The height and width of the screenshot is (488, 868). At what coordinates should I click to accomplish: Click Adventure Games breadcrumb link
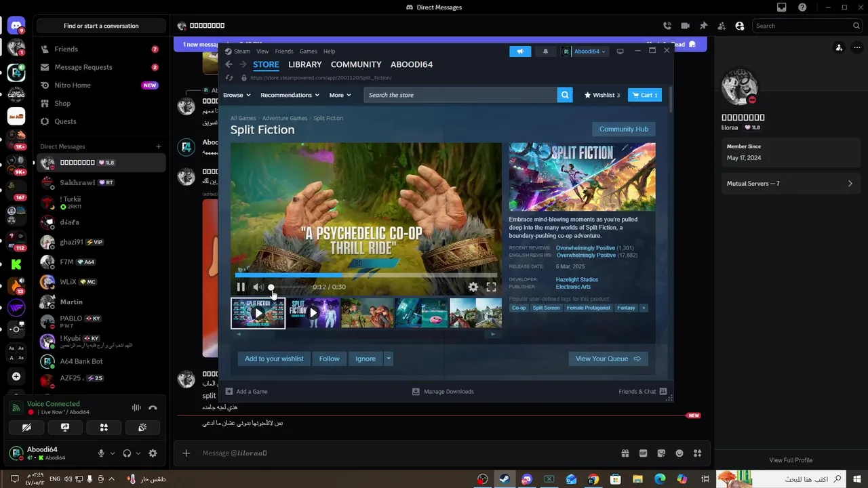285,118
